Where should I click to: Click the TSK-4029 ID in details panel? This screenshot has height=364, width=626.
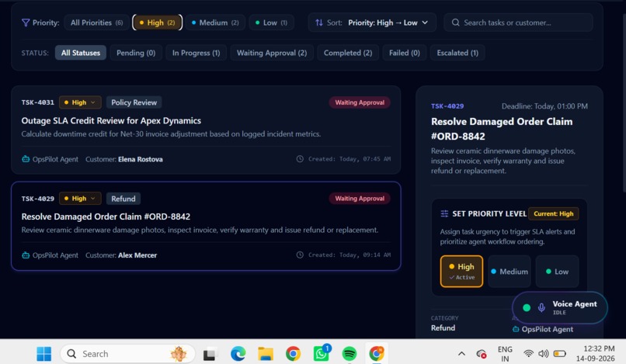pyautogui.click(x=447, y=106)
